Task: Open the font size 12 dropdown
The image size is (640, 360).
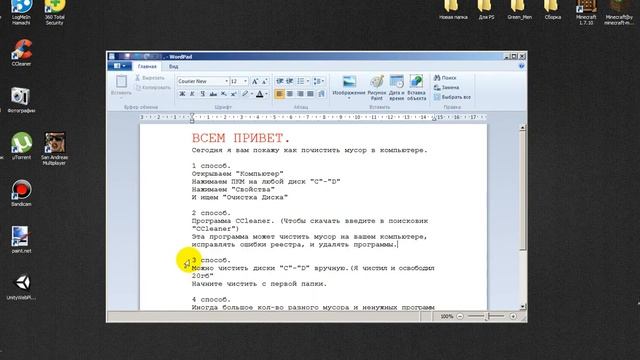Action: 245,81
